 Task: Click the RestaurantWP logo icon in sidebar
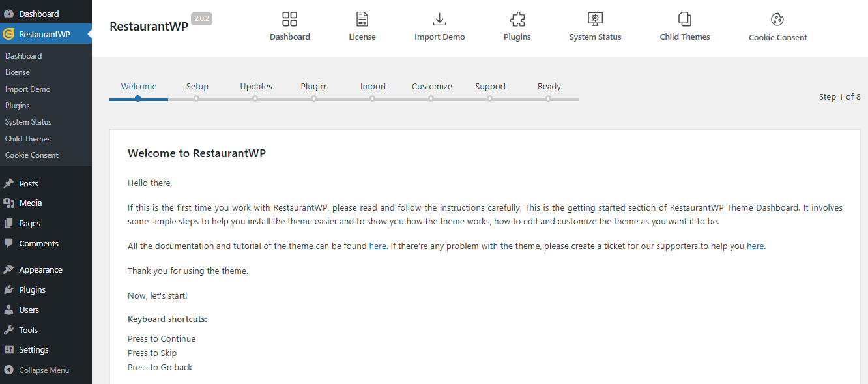click(x=9, y=34)
